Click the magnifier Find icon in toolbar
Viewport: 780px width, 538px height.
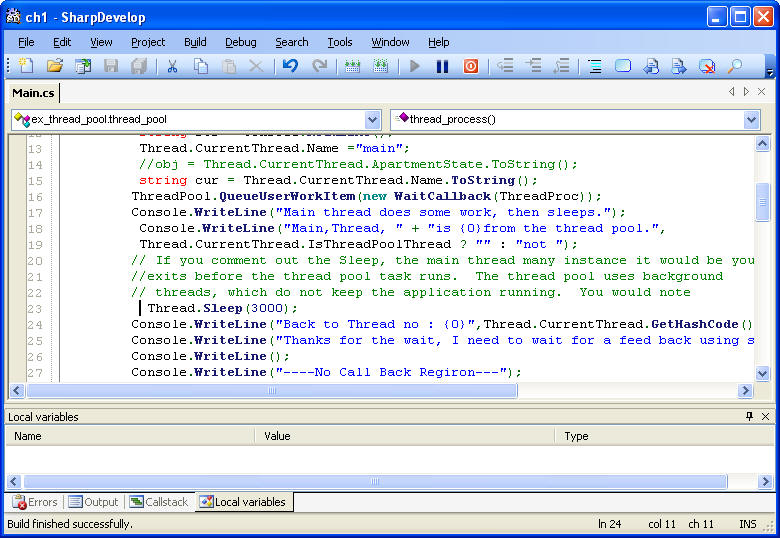(x=735, y=66)
